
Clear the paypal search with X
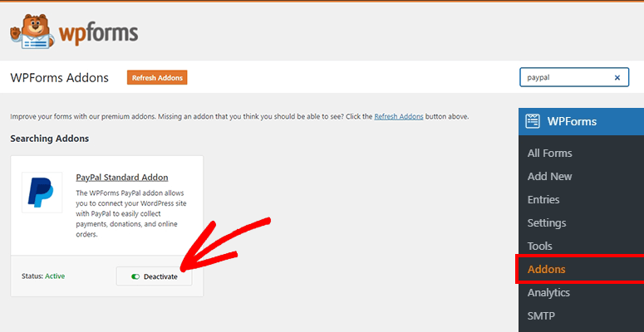pos(617,77)
